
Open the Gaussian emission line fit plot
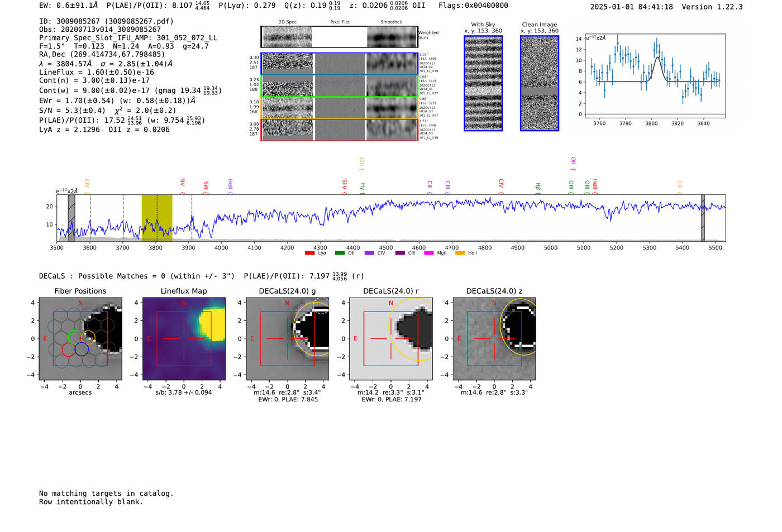[655, 76]
